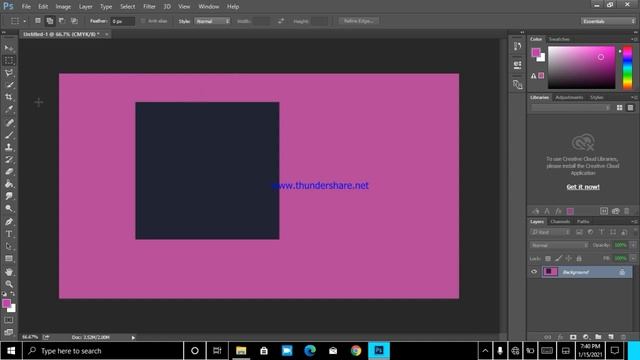Select the Clone Stamp tool
640x360 pixels.
pyautogui.click(x=9, y=147)
